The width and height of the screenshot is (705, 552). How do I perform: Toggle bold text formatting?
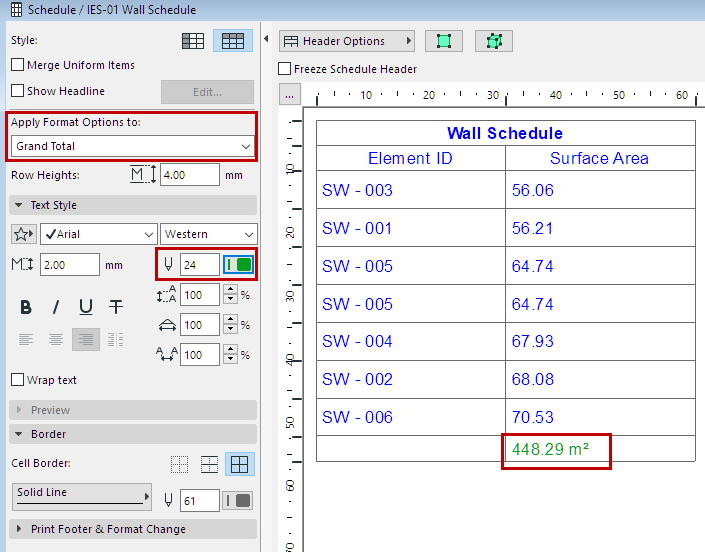[26, 307]
